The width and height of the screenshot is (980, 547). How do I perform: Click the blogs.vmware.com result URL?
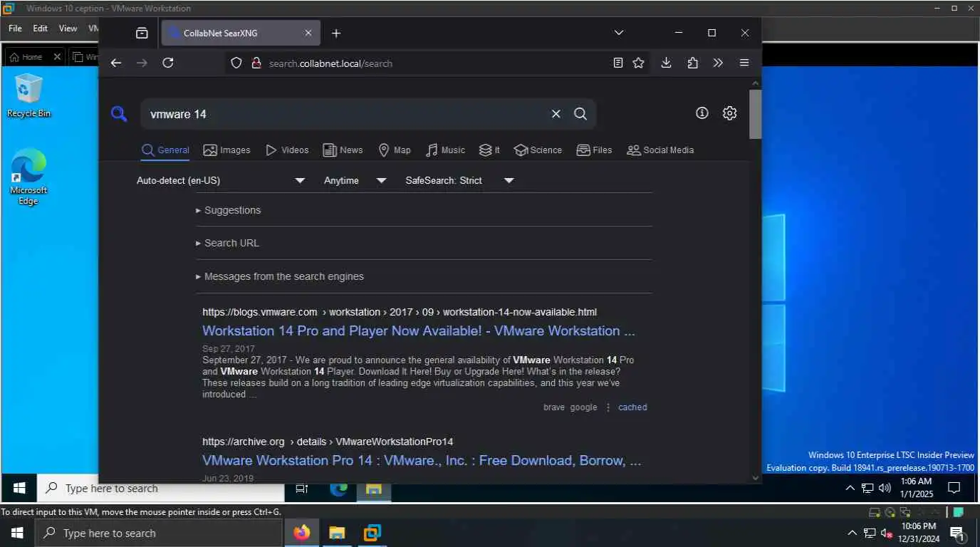(x=400, y=312)
